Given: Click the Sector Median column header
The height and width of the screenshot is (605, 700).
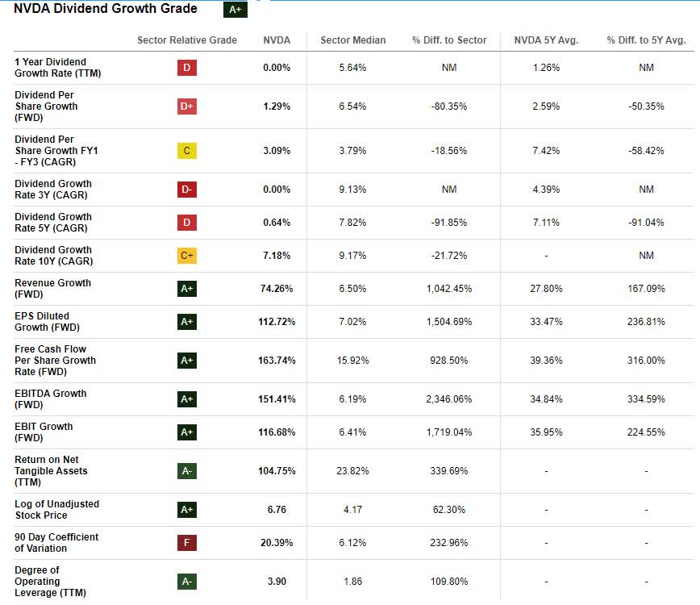Looking at the screenshot, I should [x=352, y=40].
